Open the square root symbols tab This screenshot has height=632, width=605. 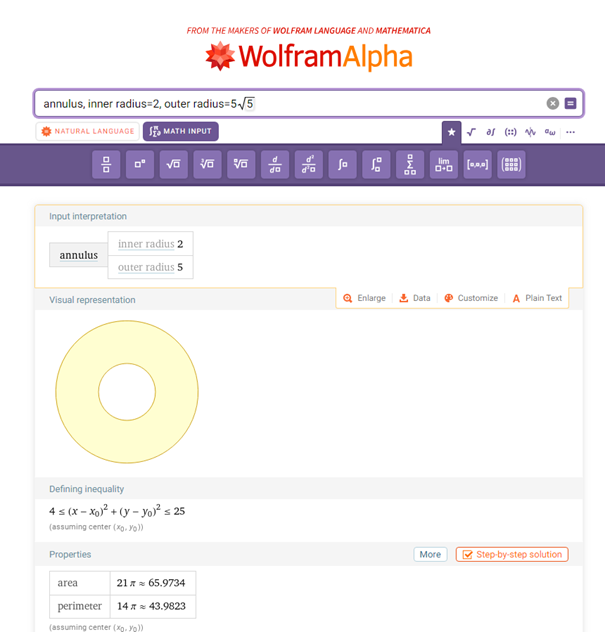[x=471, y=132]
